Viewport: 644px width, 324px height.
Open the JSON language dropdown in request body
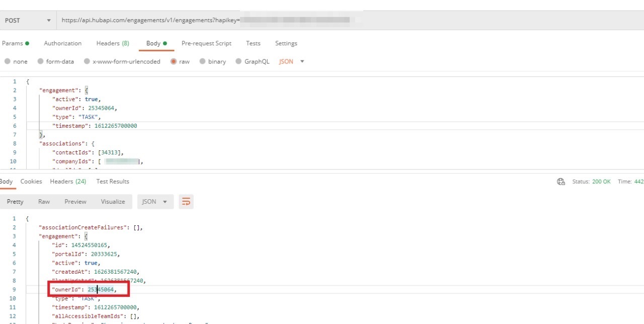[290, 61]
